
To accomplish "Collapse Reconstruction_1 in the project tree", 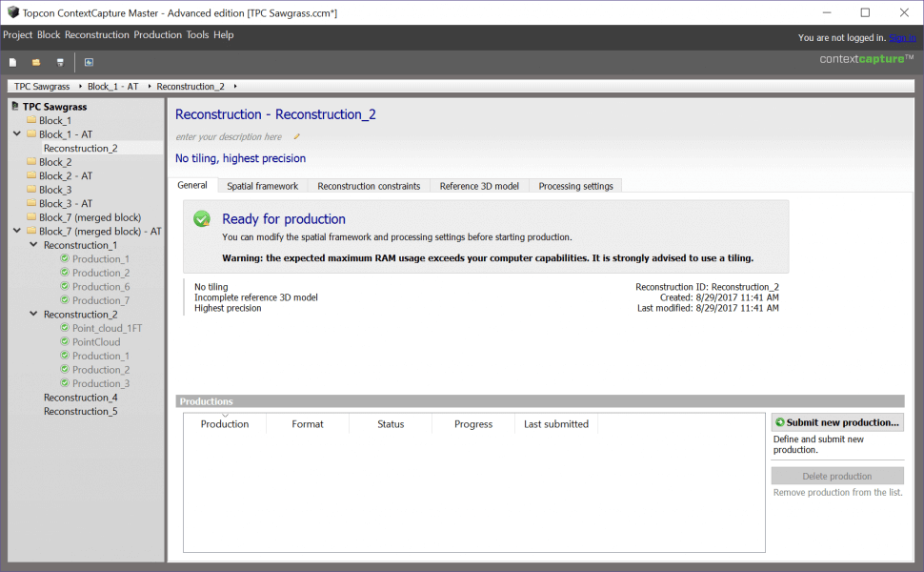I will point(33,245).
